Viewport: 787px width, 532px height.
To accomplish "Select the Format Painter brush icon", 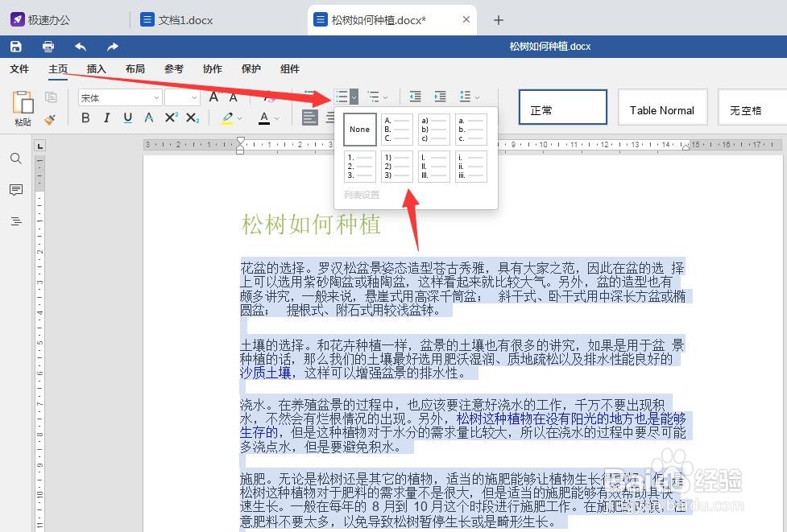I will pyautogui.click(x=50, y=119).
